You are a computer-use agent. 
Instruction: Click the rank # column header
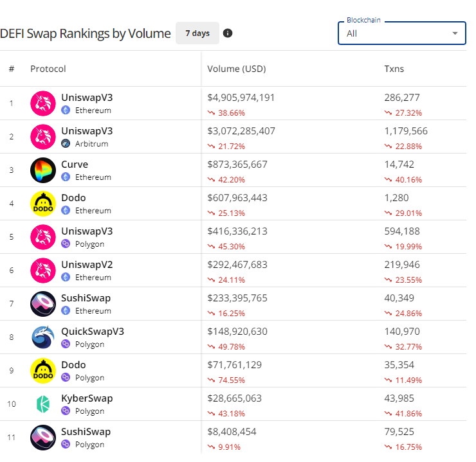pyautogui.click(x=12, y=69)
